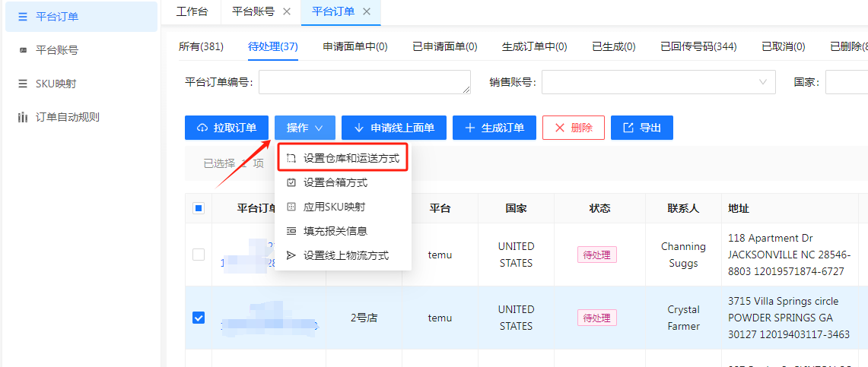Check the Channing Suggs order row checkbox
Screen dimensions: 868x367
(199, 255)
